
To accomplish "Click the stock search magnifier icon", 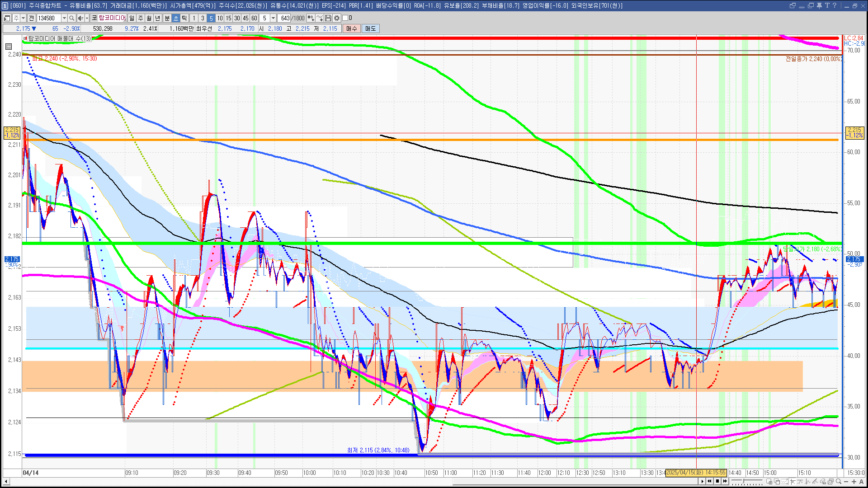I will [71, 18].
